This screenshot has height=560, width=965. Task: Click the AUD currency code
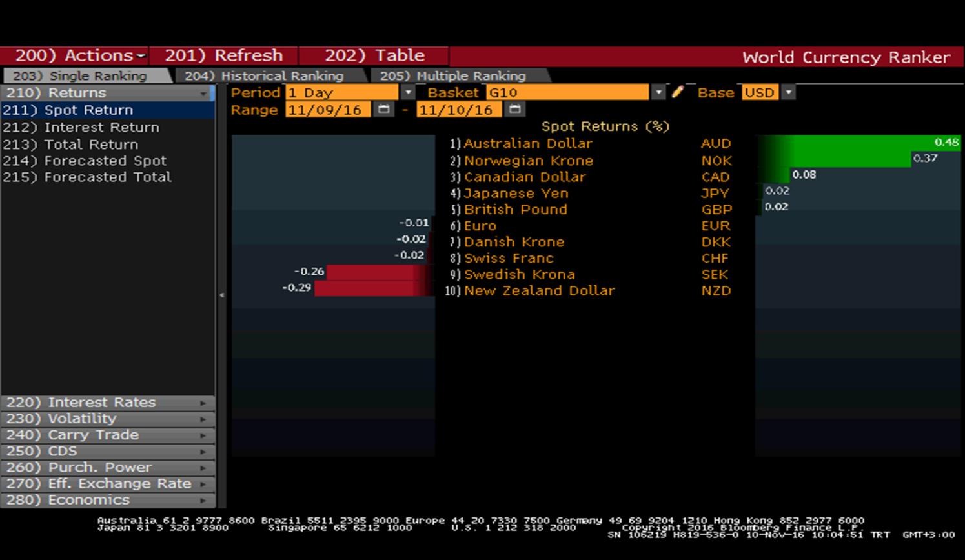[716, 144]
